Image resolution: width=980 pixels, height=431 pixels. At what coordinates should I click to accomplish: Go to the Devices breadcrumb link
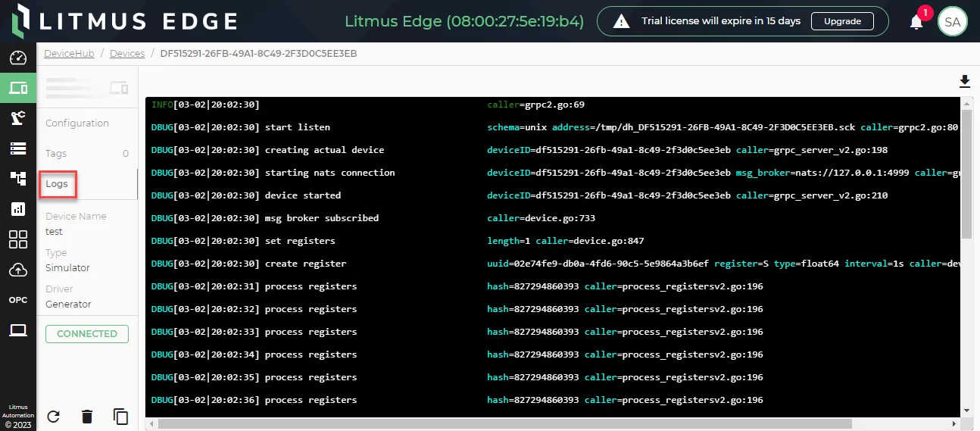coord(127,54)
